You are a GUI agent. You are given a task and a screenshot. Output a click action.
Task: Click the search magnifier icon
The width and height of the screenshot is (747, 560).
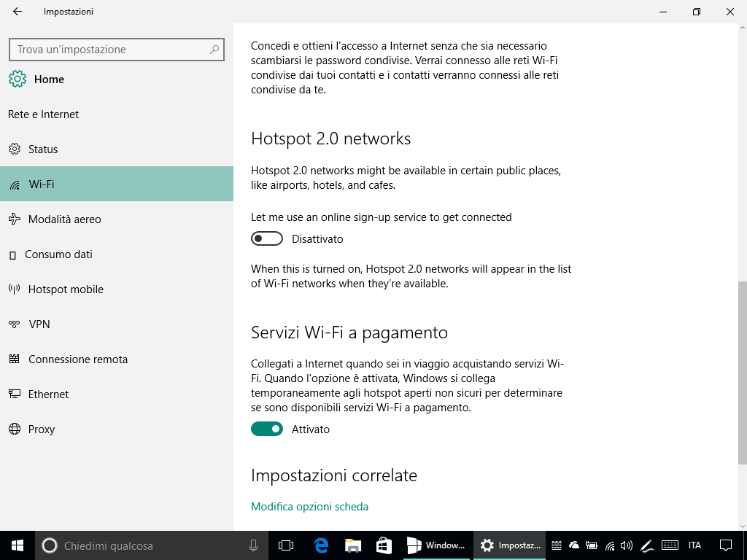click(214, 49)
